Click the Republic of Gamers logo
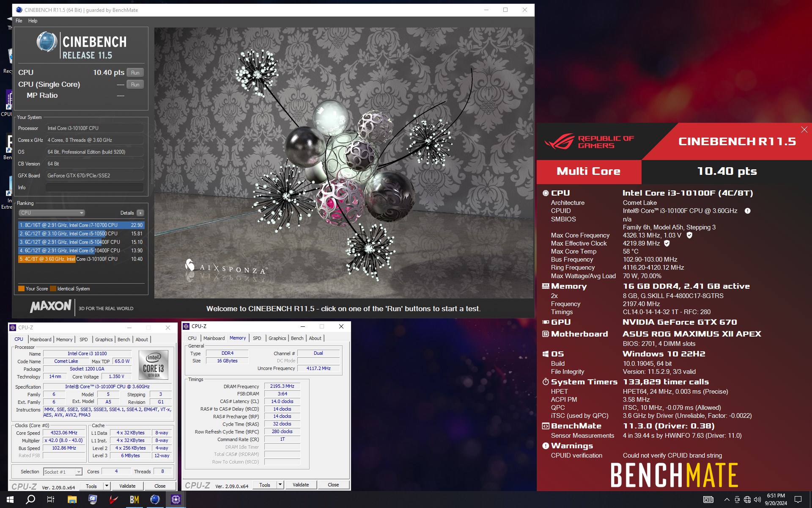 coord(589,142)
